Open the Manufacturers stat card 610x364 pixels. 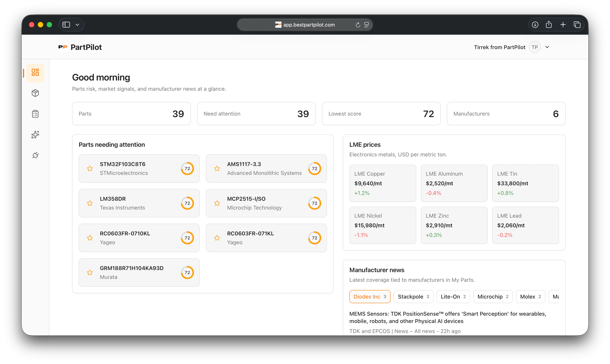[506, 114]
